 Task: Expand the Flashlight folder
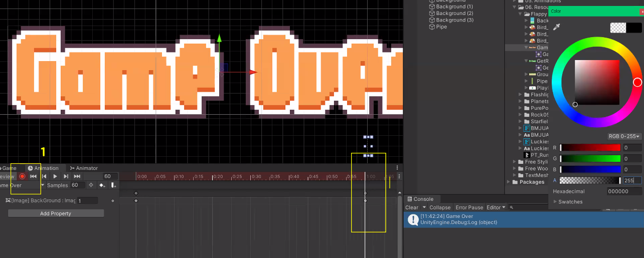pyautogui.click(x=521, y=94)
